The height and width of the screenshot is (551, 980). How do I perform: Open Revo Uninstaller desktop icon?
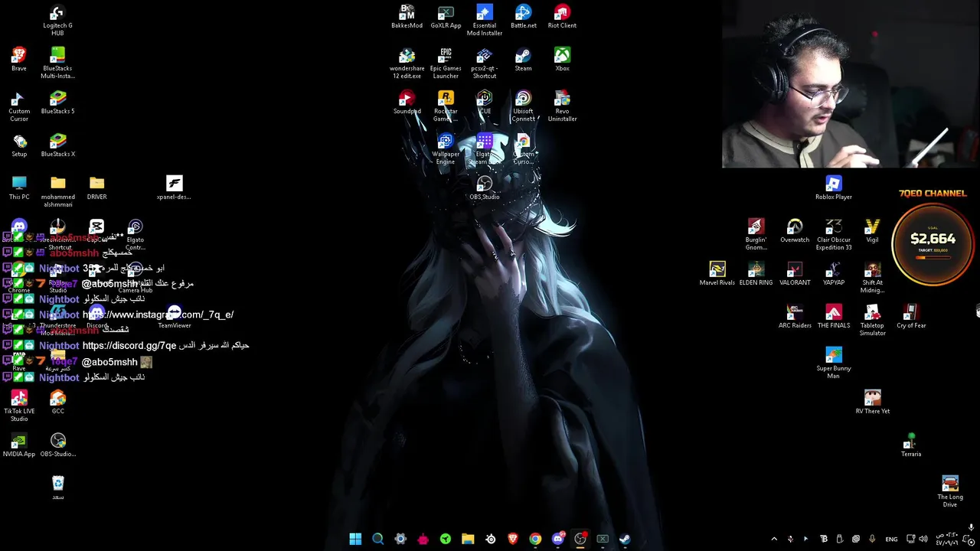pos(562,106)
